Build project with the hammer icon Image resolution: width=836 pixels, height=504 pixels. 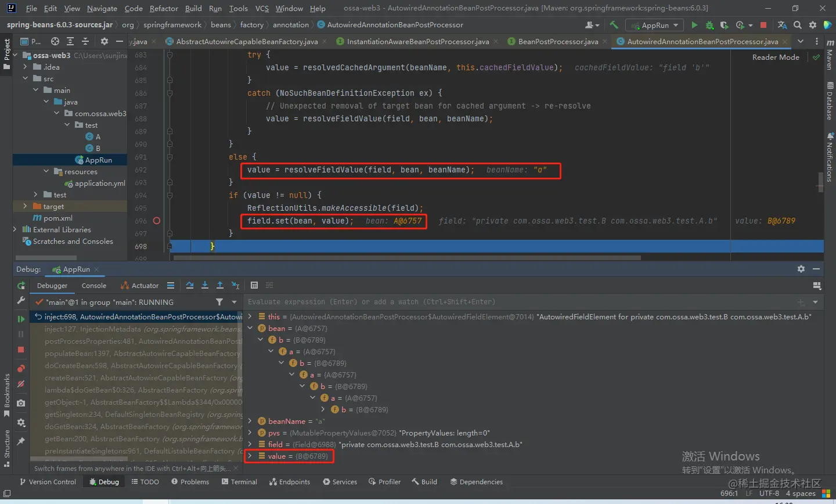pos(614,25)
